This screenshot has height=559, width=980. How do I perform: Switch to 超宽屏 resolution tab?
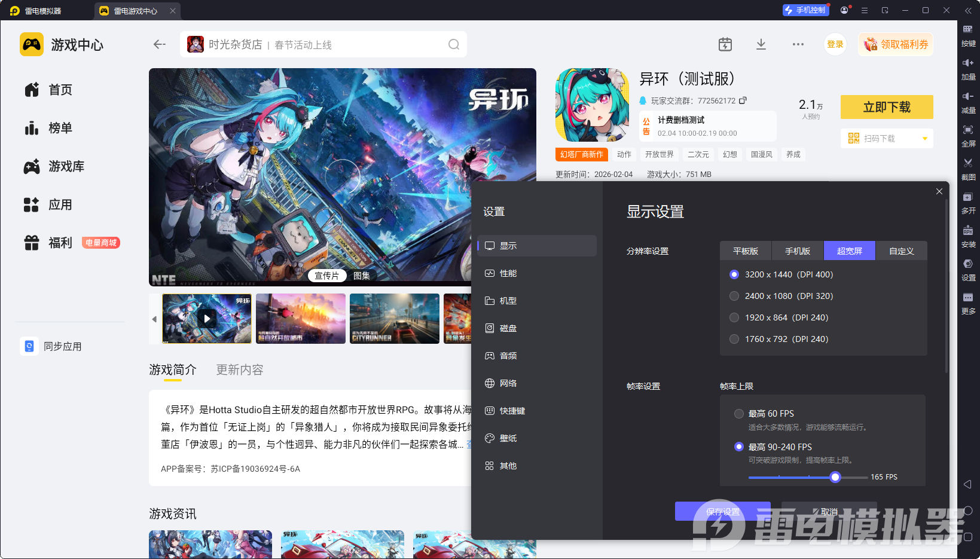pyautogui.click(x=850, y=251)
